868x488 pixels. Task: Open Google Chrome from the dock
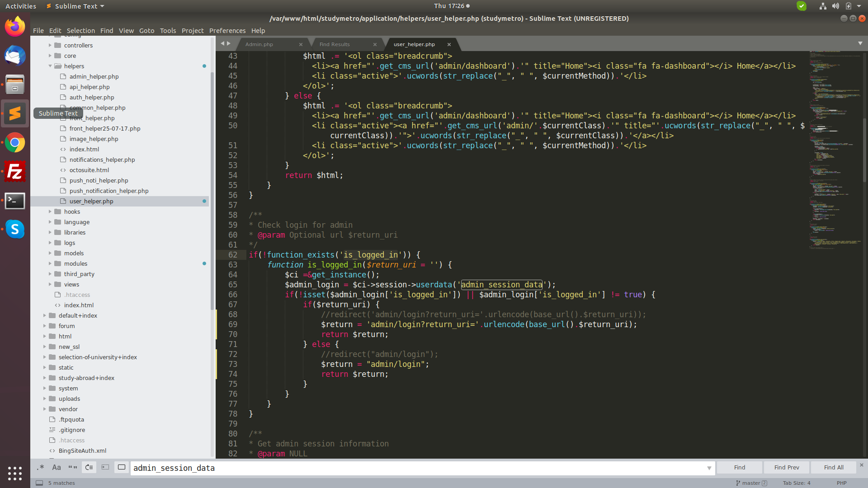(x=15, y=143)
